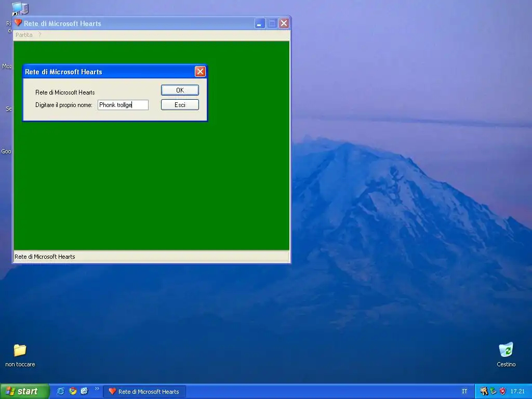Open the Partita menu
Image resolution: width=532 pixels, height=399 pixels.
(24, 35)
